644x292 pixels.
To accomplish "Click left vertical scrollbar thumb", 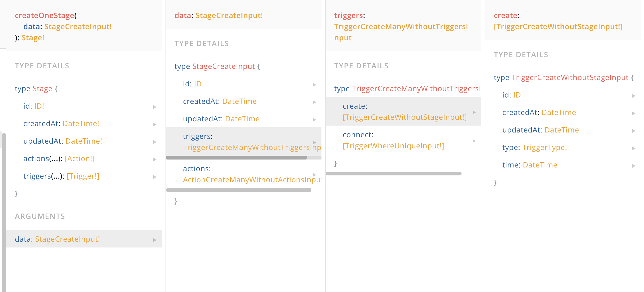I will 4,212.
